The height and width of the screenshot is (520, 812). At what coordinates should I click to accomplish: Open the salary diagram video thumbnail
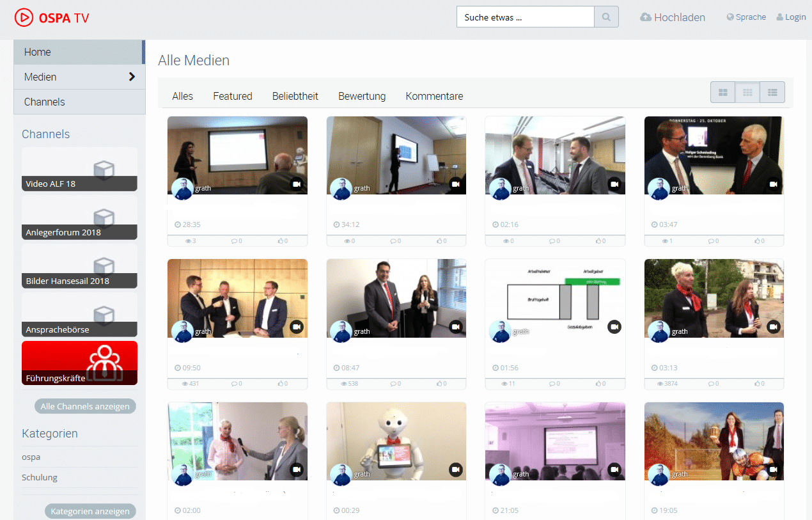point(554,297)
